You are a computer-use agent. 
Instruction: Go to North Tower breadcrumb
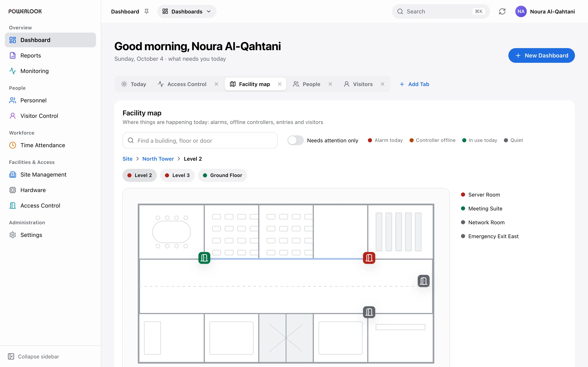pos(158,159)
